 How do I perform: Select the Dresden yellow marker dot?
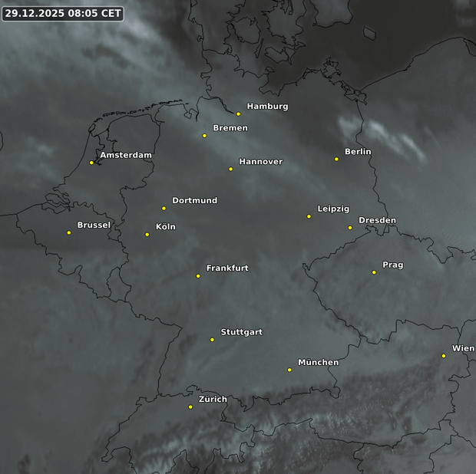(x=350, y=228)
